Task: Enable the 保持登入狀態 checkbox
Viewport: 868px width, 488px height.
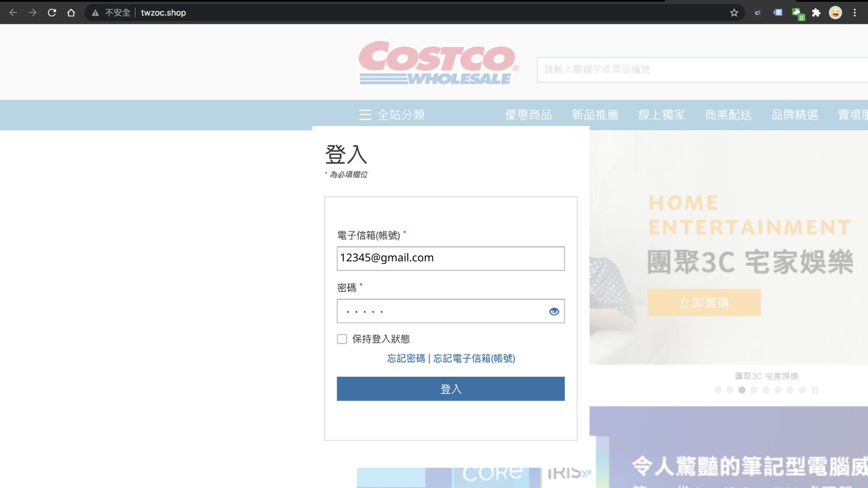Action: click(x=342, y=339)
